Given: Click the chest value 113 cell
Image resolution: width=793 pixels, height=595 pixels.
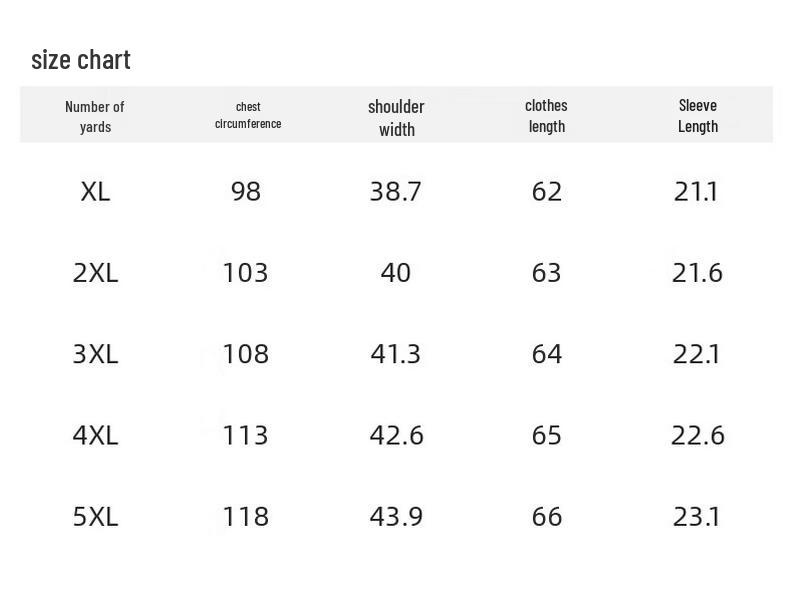Looking at the screenshot, I should (246, 435).
